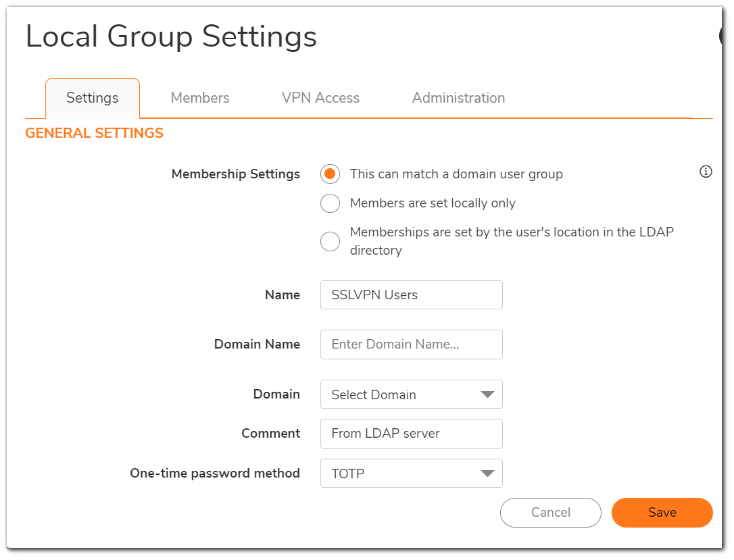Screen dimensions: 734x560
Task: Open the Domain dropdown arrow
Action: tap(487, 394)
